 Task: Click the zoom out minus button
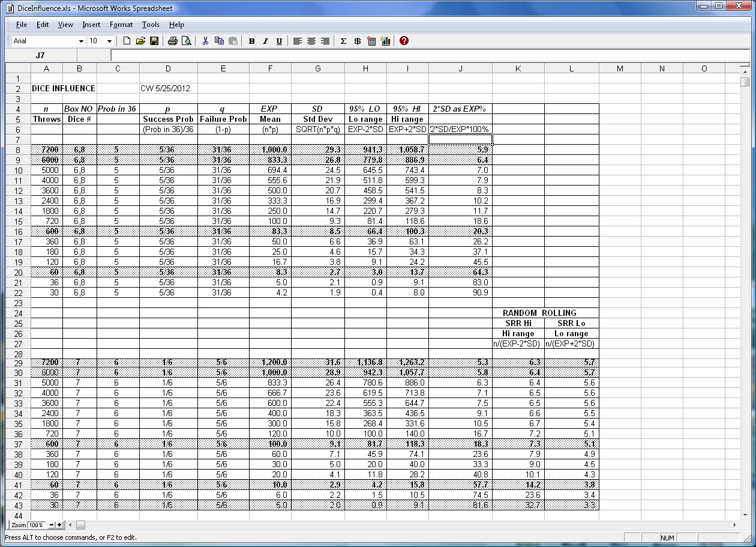[52, 525]
